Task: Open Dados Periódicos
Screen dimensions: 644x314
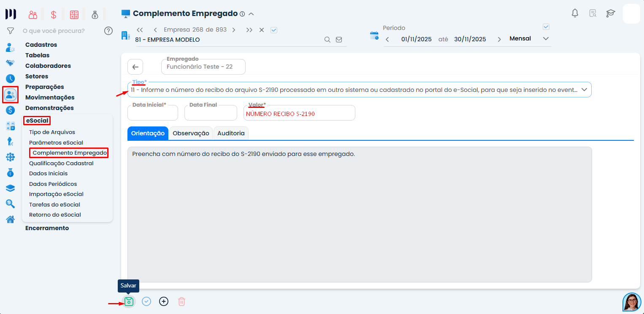Action: pos(53,184)
